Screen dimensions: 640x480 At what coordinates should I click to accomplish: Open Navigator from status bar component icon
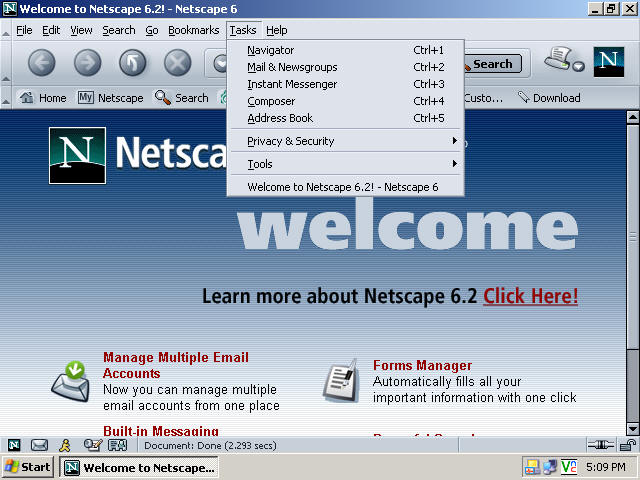pos(14,445)
